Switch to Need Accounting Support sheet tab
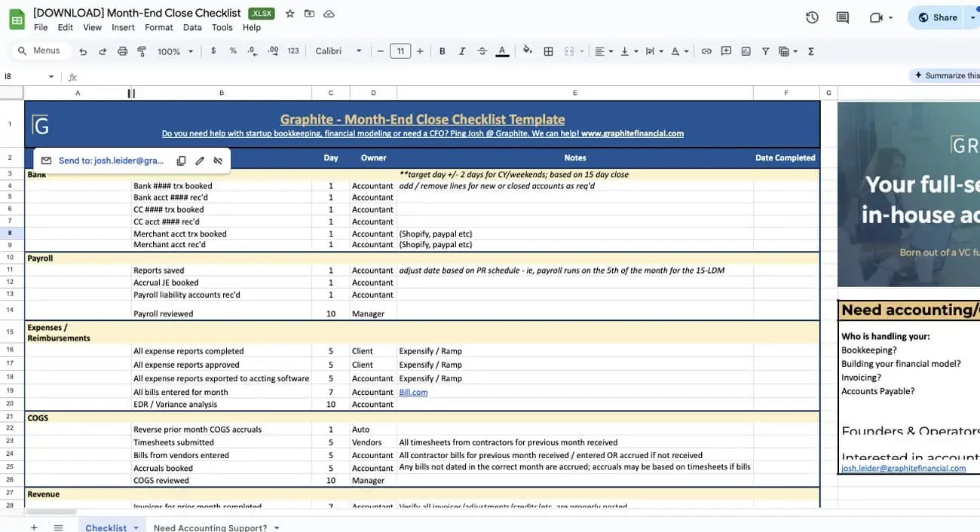This screenshot has width=980, height=532. [210, 527]
